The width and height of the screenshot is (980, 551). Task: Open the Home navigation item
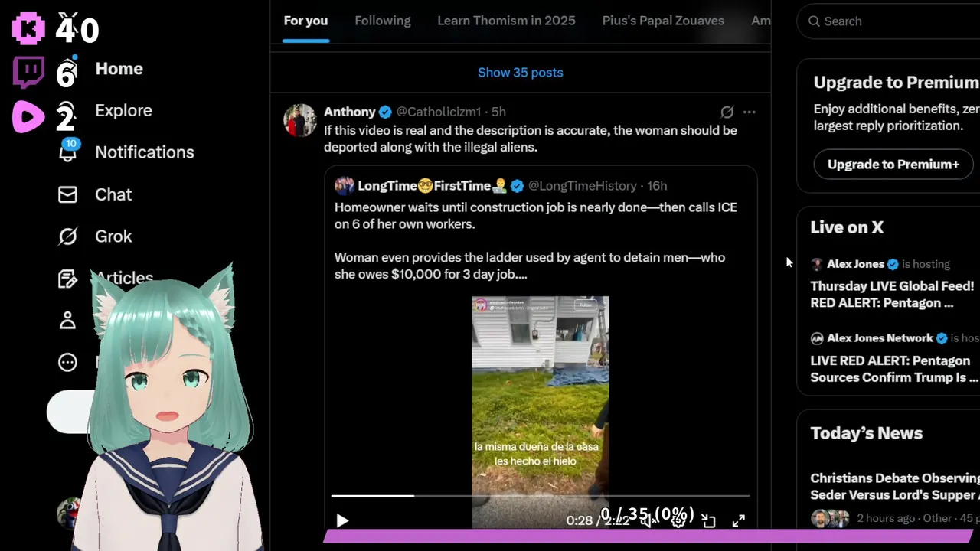point(119,69)
